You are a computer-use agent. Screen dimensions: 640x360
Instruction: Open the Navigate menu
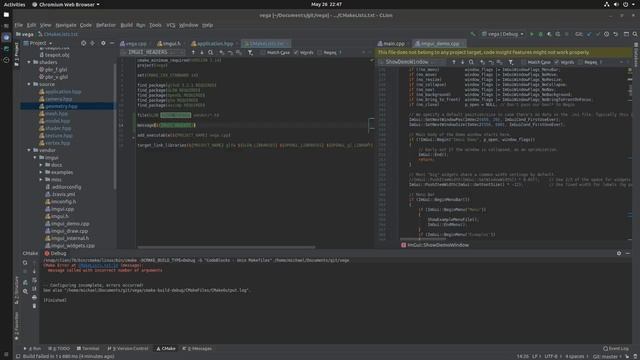[66, 25]
